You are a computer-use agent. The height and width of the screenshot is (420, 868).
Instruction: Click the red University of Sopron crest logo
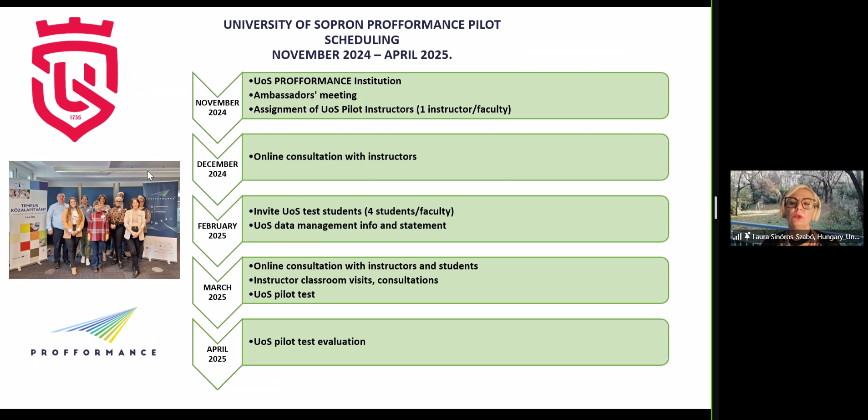click(x=75, y=79)
